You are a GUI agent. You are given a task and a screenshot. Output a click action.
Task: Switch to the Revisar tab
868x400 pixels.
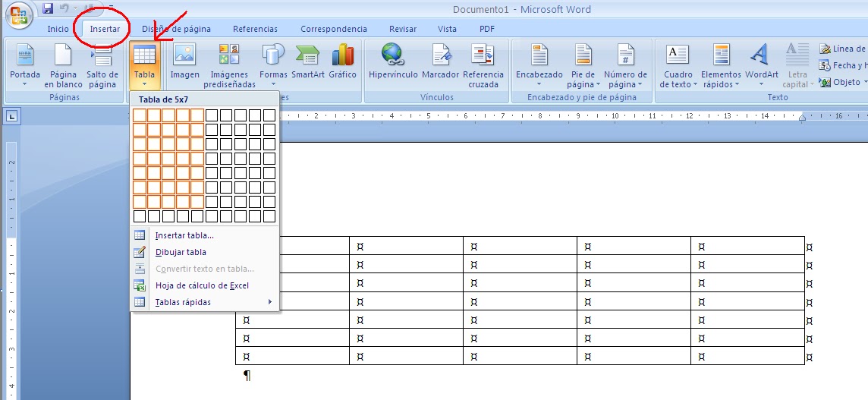pyautogui.click(x=403, y=29)
